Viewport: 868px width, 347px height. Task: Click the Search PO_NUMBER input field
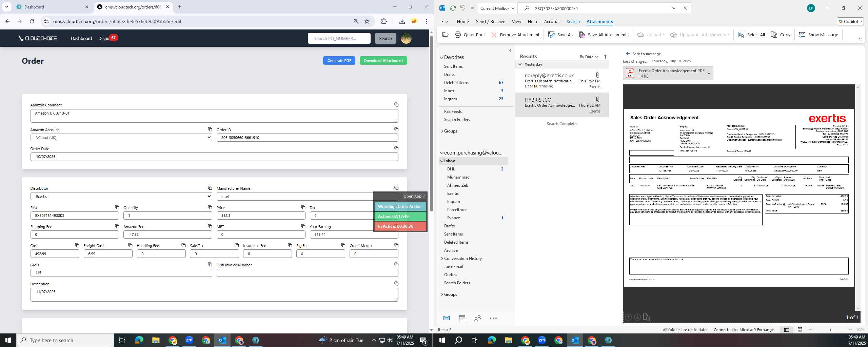tap(339, 38)
